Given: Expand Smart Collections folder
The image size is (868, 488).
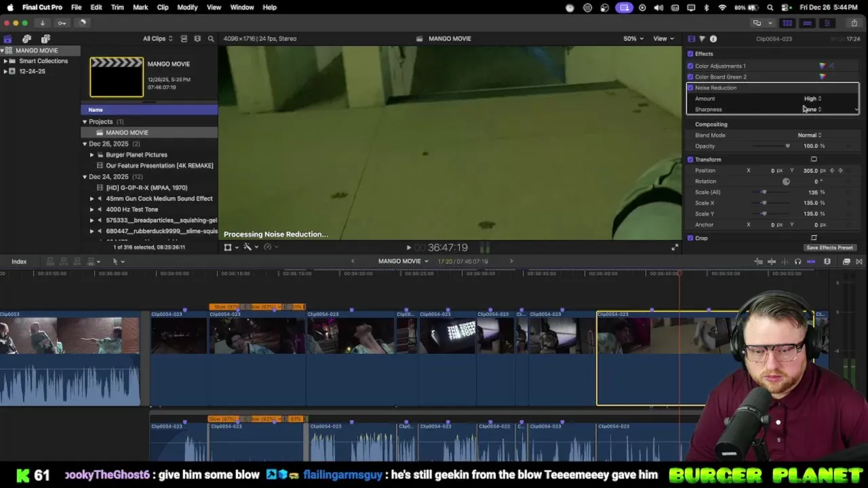Looking at the screenshot, I should [x=5, y=61].
